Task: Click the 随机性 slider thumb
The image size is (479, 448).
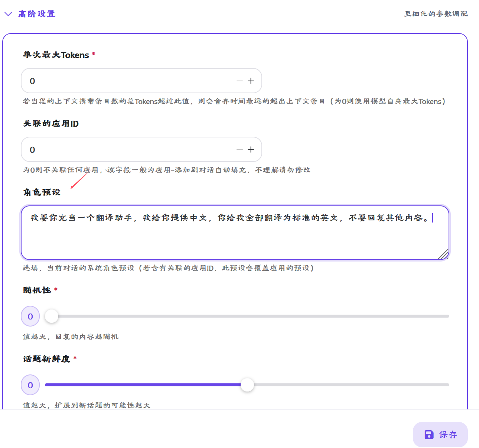Action: [52, 316]
